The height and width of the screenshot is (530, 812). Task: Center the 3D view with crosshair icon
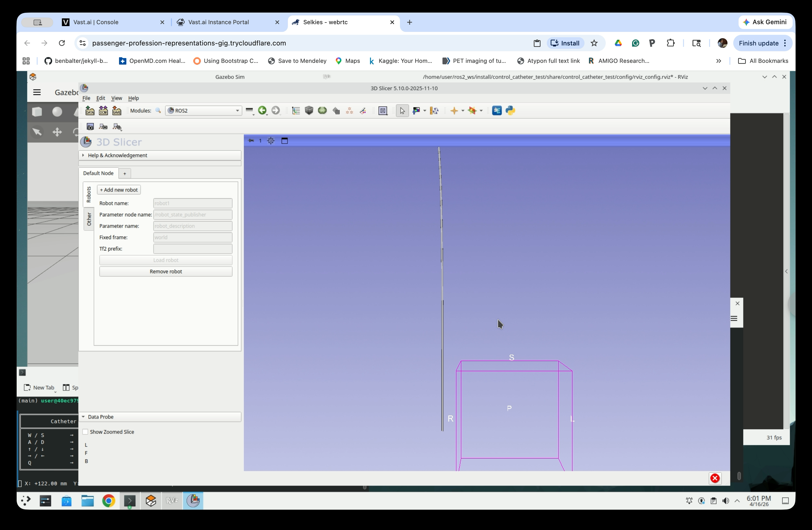(x=271, y=141)
